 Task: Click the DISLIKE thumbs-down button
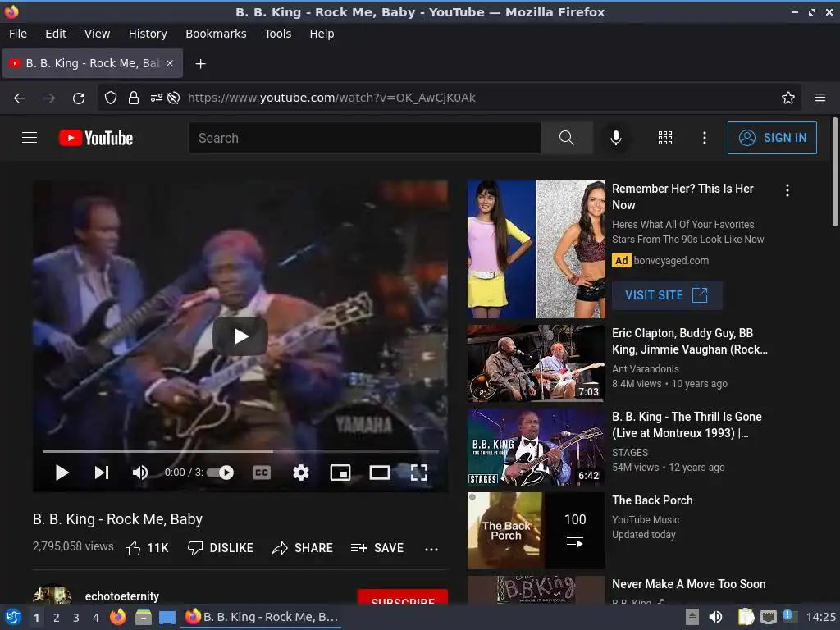pyautogui.click(x=220, y=548)
